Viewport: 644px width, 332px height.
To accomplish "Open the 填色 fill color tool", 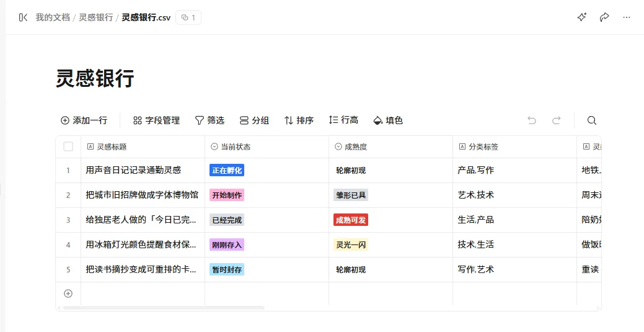I will [388, 120].
